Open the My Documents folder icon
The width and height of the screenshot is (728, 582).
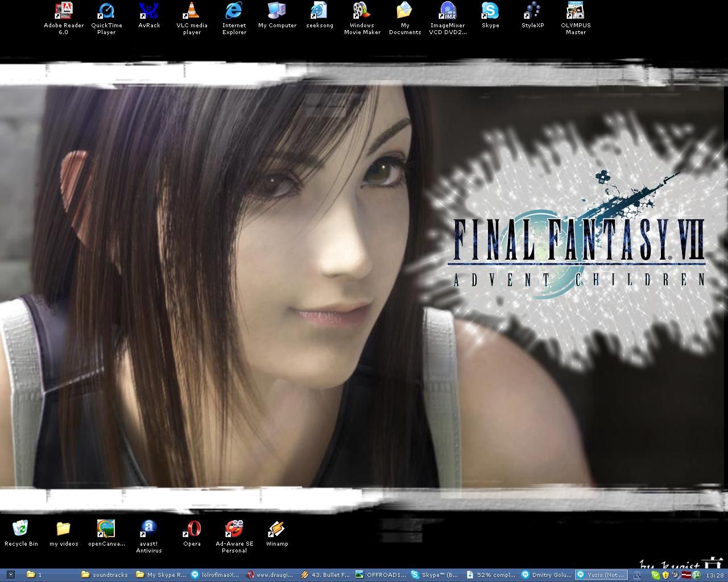(405, 18)
